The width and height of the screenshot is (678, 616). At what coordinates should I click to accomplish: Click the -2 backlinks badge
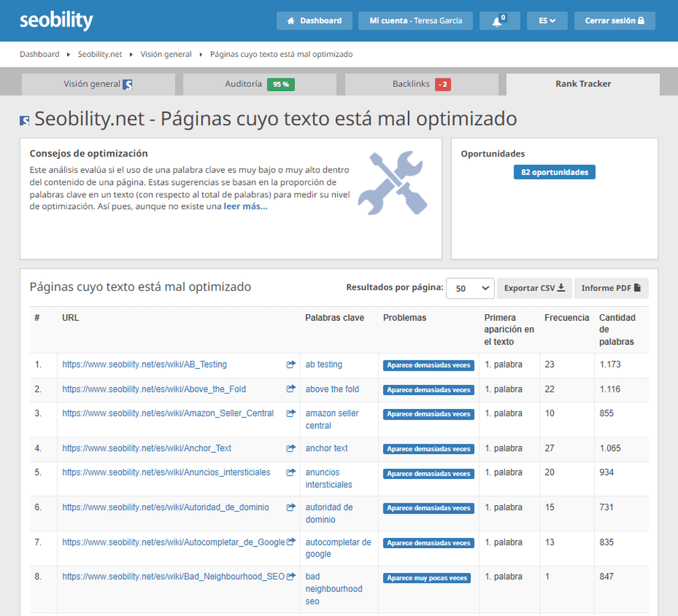pos(443,84)
